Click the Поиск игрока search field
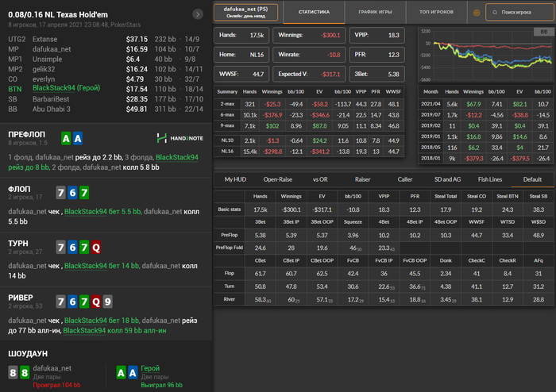The height and width of the screenshot is (392, 556). click(519, 13)
